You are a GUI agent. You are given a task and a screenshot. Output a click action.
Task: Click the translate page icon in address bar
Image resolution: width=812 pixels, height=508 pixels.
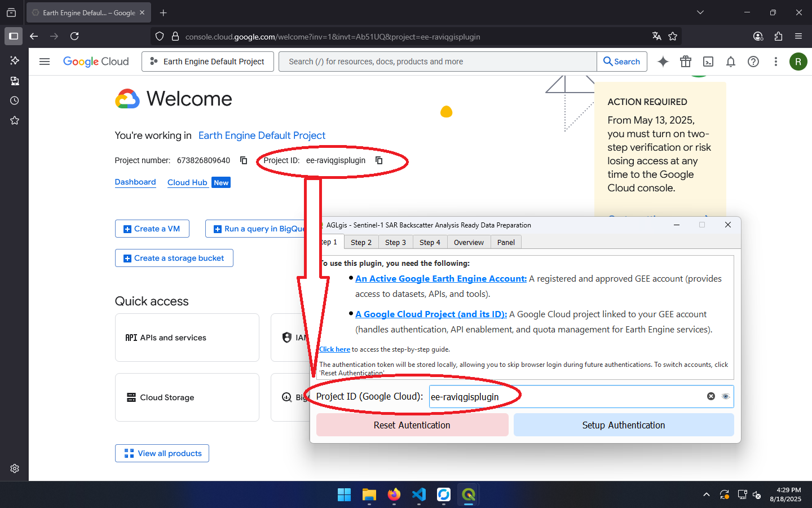(656, 36)
